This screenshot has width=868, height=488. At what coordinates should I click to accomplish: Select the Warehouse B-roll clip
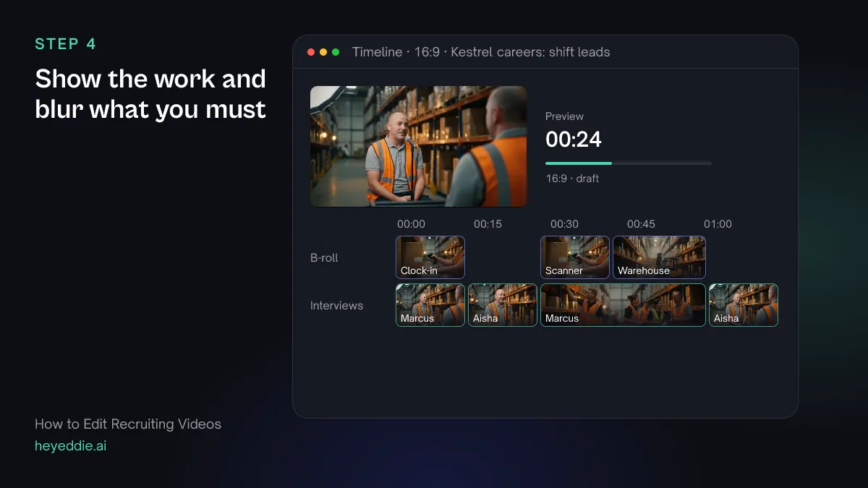[x=659, y=257]
